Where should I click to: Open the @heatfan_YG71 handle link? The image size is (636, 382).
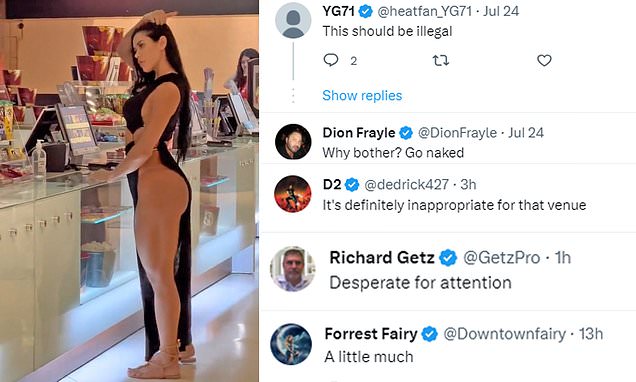(x=424, y=11)
